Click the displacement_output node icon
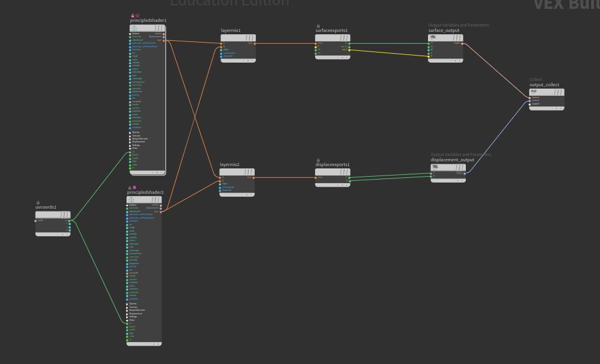The width and height of the screenshot is (600, 364). click(x=436, y=167)
